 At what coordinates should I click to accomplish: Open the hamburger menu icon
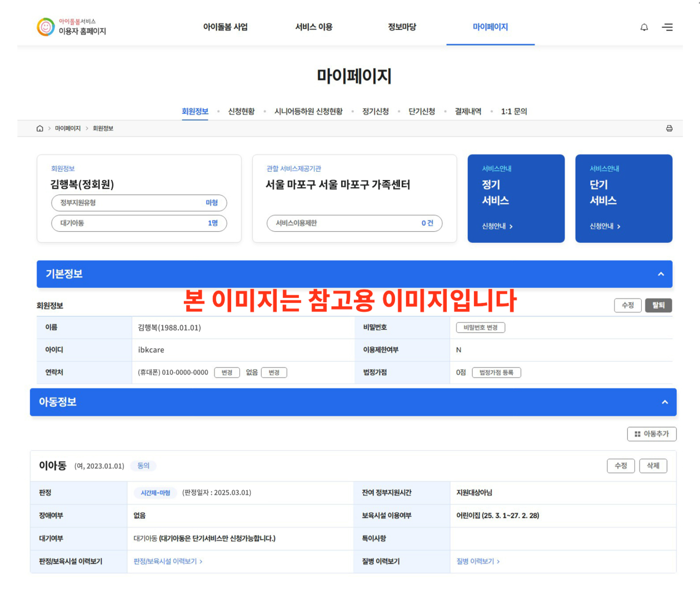[x=667, y=27]
